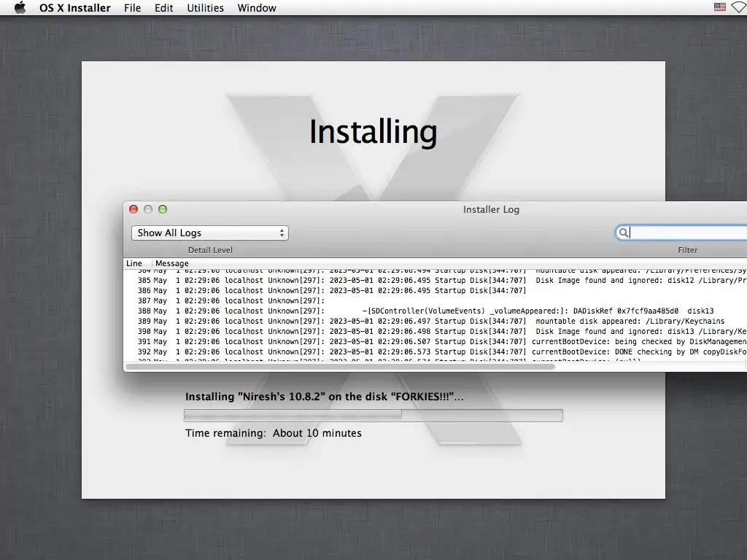Click the large Installing heading
747x560 pixels.
(x=373, y=133)
